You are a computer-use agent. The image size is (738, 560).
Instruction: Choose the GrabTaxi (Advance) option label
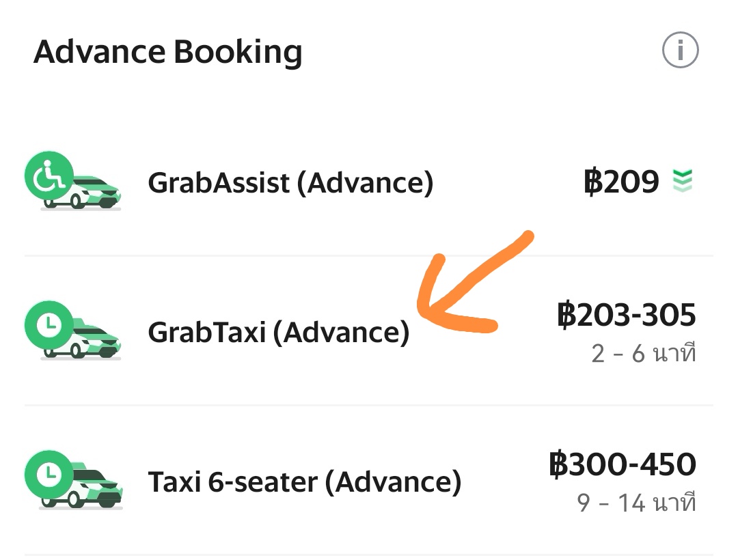click(278, 333)
